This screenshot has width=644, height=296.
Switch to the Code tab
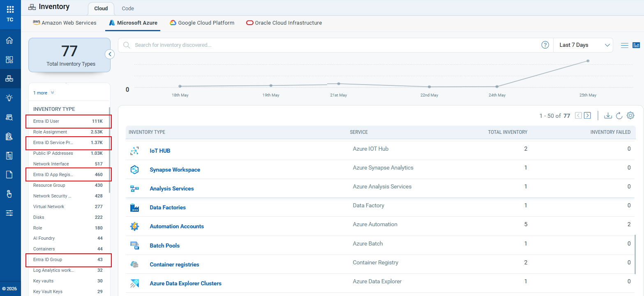128,9
